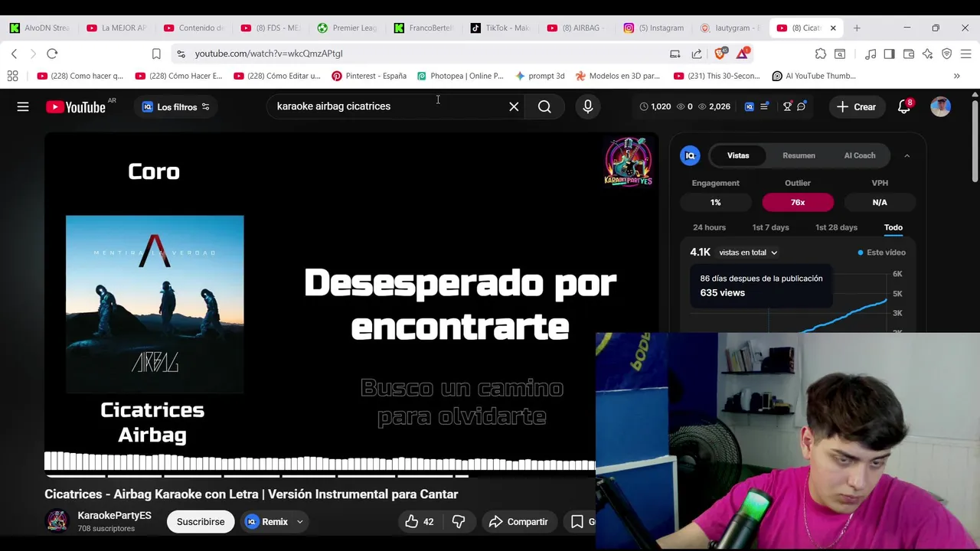
Task: Click the vidIQ list icon in header
Action: click(x=764, y=106)
